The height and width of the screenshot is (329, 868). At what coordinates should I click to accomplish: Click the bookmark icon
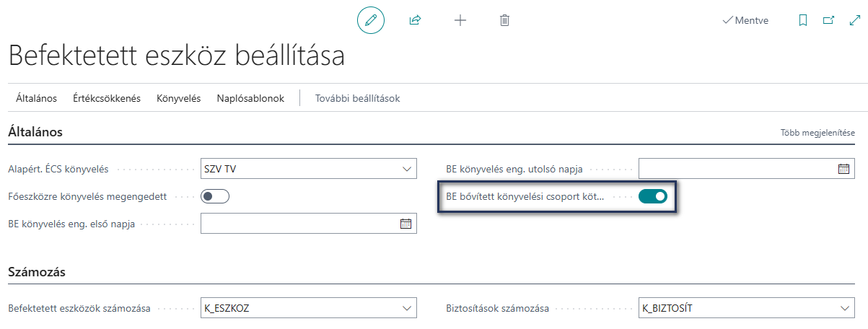(803, 20)
